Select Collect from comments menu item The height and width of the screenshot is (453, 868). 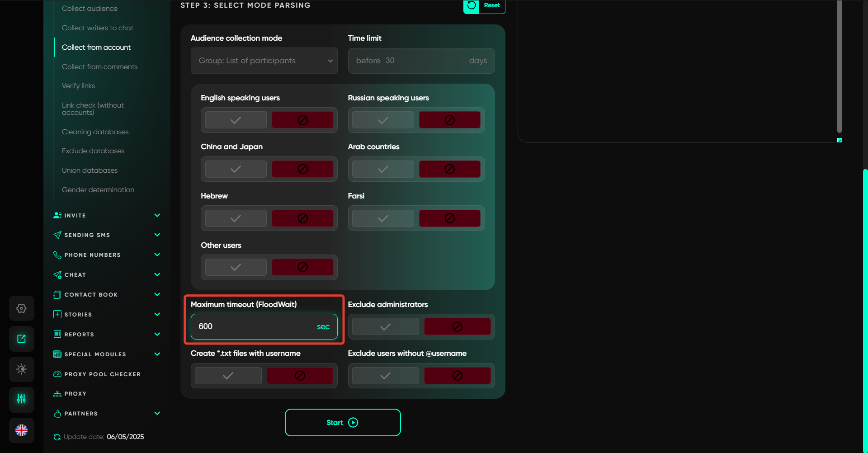click(99, 66)
